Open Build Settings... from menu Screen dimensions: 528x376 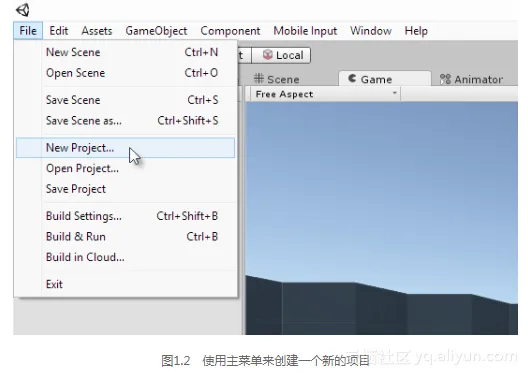coord(126,216)
